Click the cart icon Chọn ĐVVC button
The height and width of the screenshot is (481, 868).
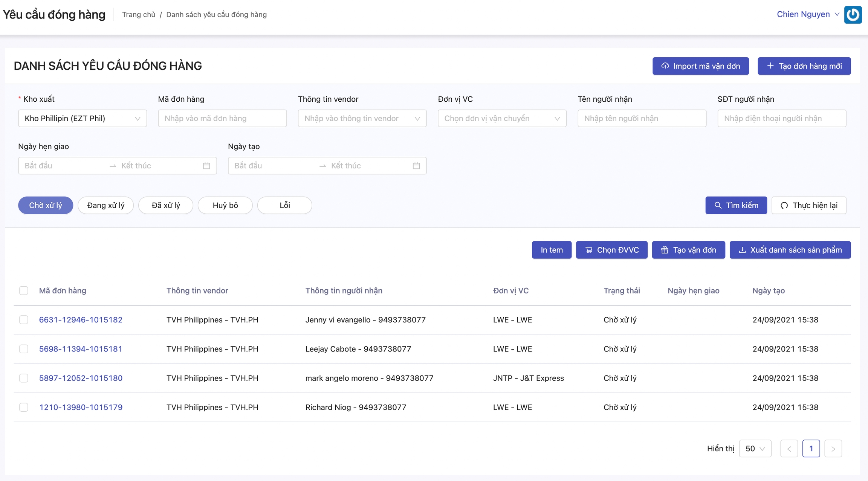coord(611,250)
